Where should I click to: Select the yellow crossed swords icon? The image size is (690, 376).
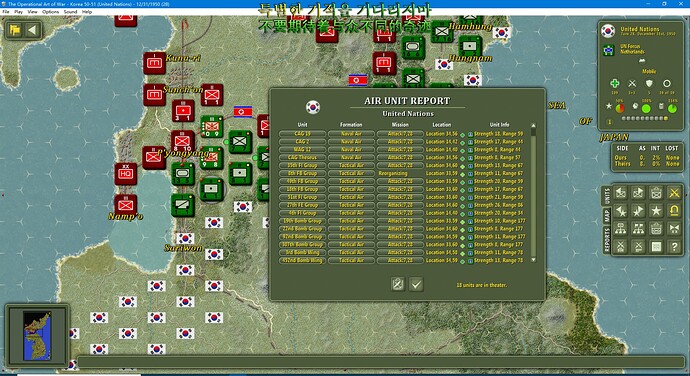coord(674,193)
